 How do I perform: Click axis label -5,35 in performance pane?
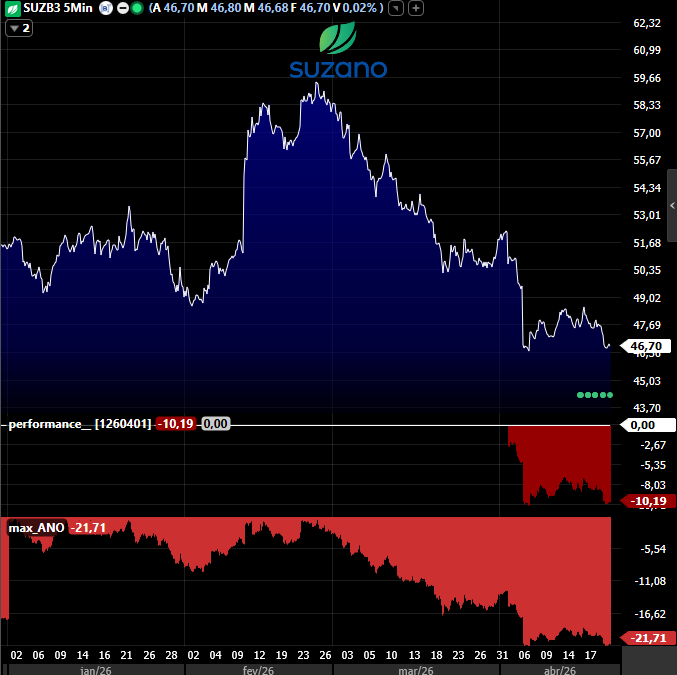coord(653,465)
